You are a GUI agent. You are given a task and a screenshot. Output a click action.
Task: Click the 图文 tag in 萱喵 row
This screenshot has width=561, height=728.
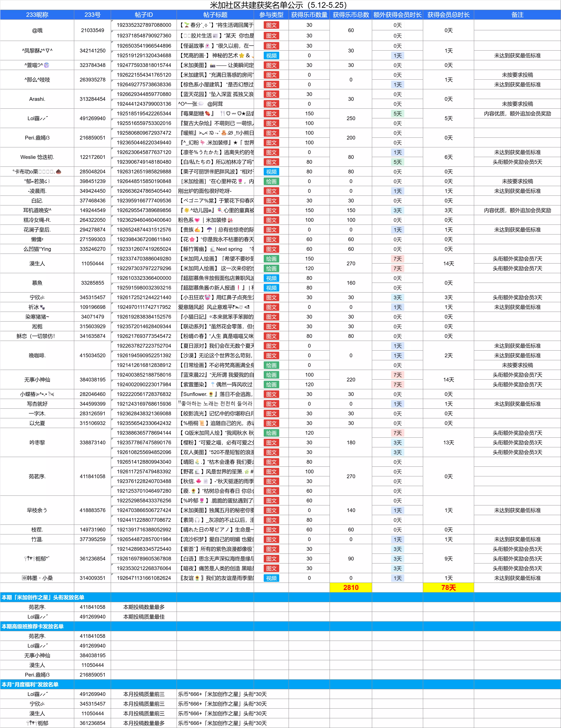(271, 65)
